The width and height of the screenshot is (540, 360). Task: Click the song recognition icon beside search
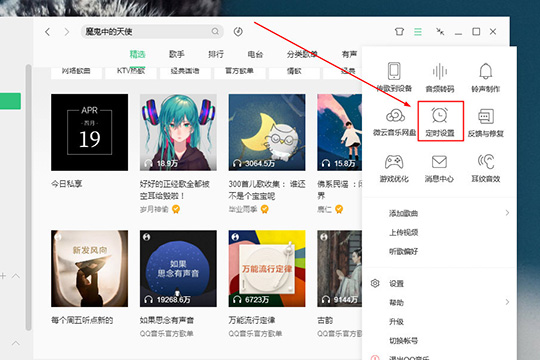pos(238,32)
